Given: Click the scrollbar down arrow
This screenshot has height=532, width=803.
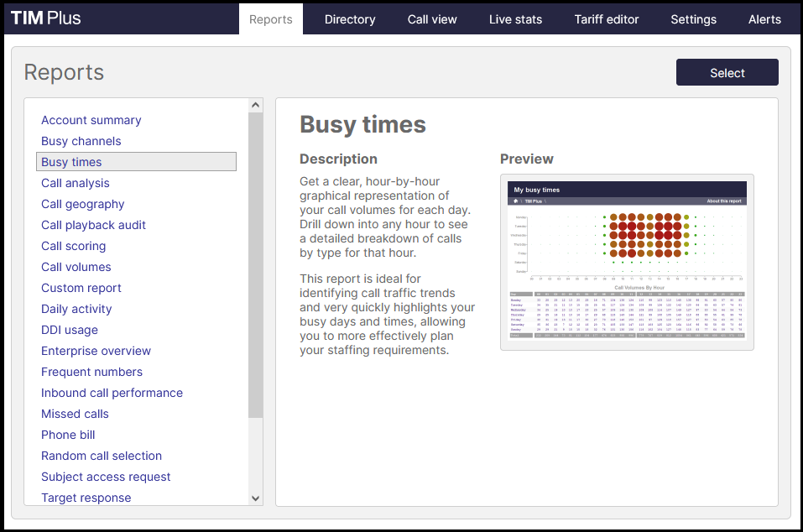Looking at the screenshot, I should coord(254,498).
